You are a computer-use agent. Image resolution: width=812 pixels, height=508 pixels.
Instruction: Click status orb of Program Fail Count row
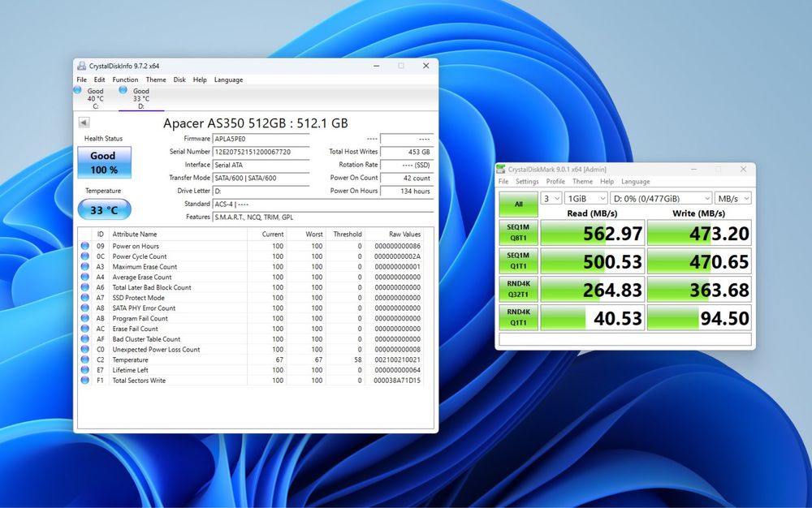tap(85, 318)
